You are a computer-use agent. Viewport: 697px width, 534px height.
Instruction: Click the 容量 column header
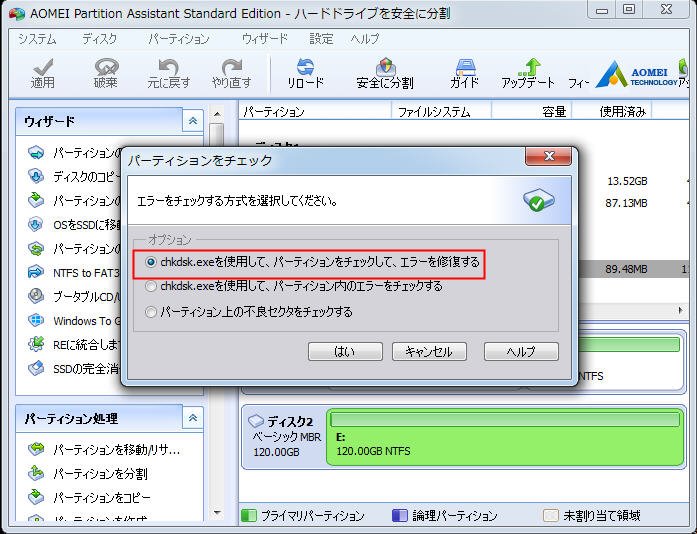[x=531, y=111]
